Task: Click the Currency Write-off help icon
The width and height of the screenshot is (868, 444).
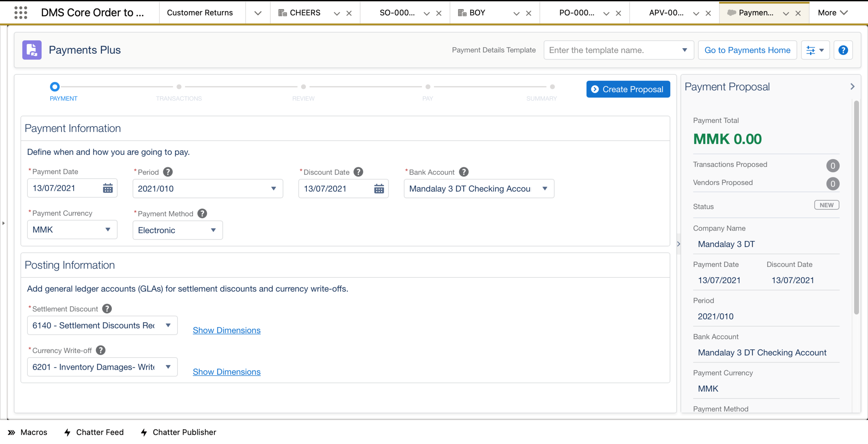Action: 101,350
